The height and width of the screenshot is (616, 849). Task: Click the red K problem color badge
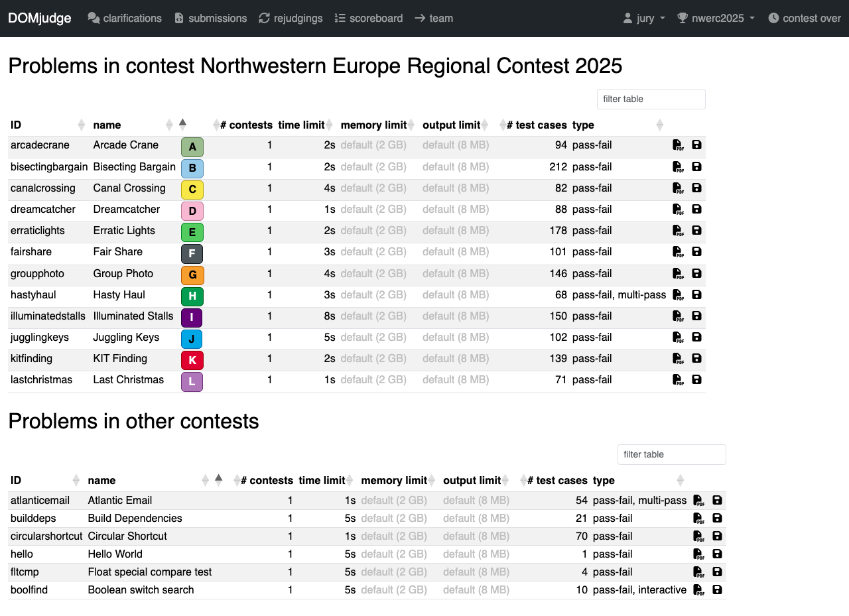[192, 360]
